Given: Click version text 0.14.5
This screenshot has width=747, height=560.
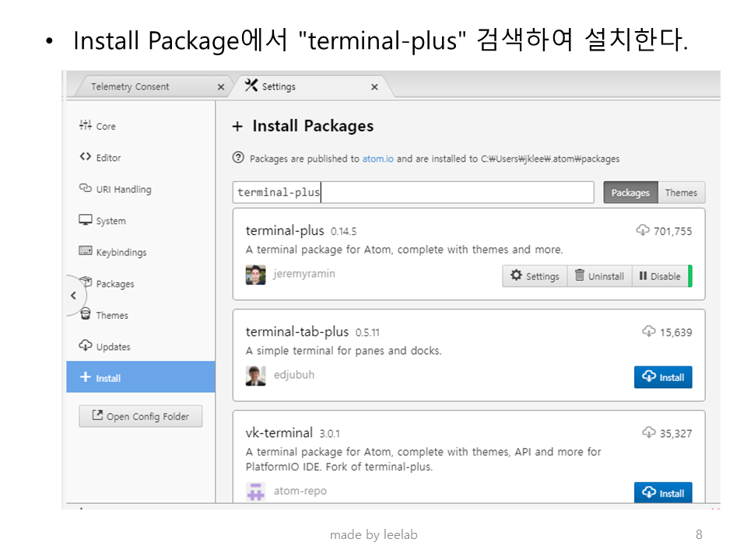Looking at the screenshot, I should 343,232.
